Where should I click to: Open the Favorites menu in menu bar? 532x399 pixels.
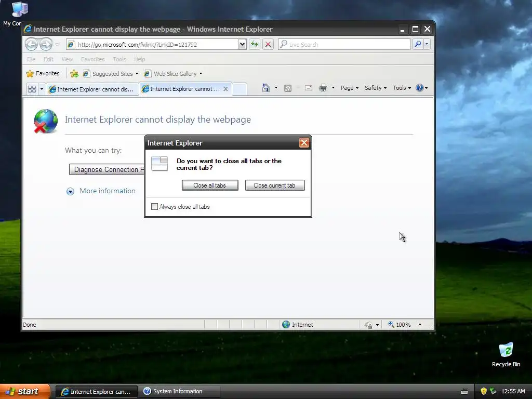(92, 59)
